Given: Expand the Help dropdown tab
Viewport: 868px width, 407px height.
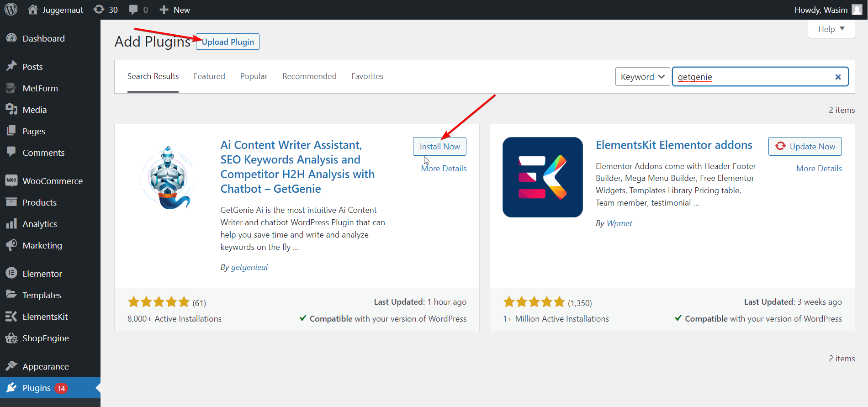Looking at the screenshot, I should [831, 29].
